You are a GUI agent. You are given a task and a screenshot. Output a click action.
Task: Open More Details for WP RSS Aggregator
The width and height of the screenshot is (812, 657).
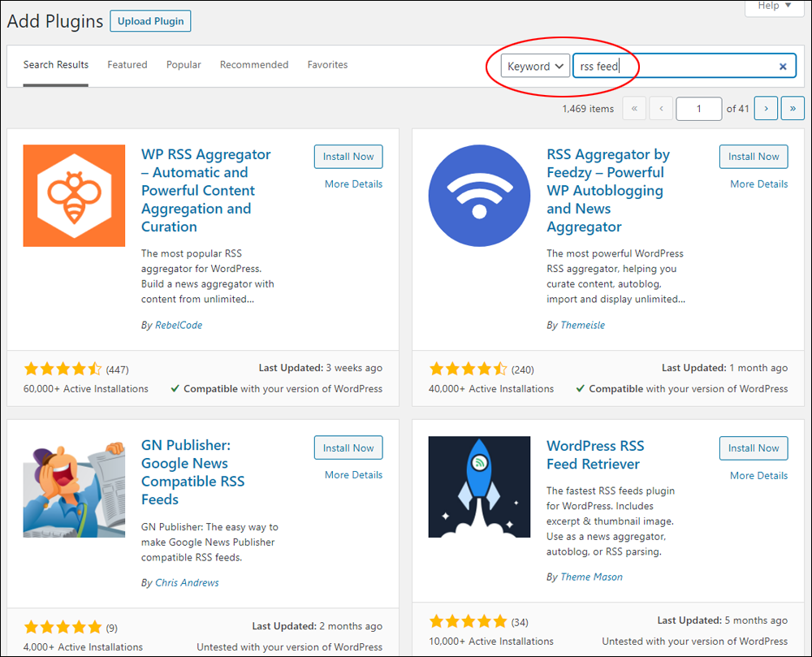354,184
